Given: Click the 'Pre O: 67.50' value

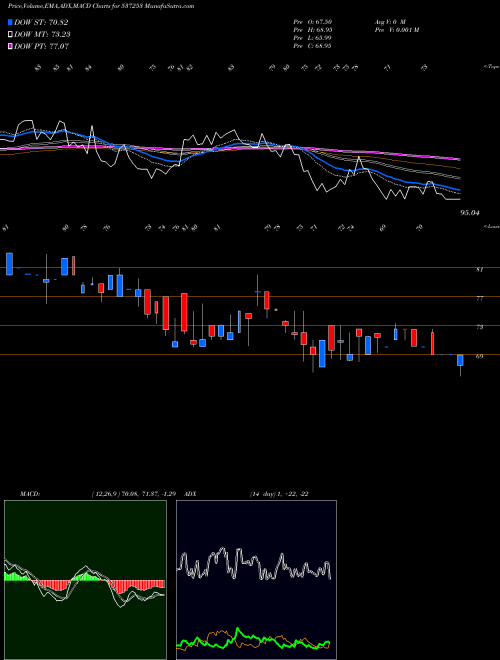Looking at the screenshot, I should (x=312, y=21).
